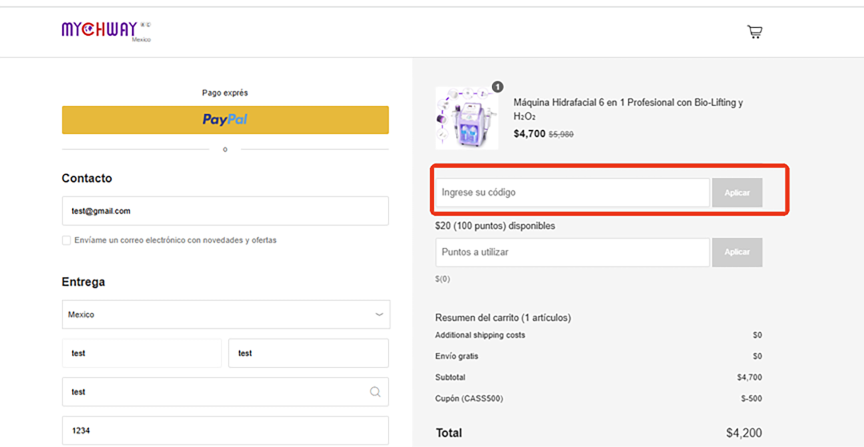The height and width of the screenshot is (447, 864).
Task: Pay with the PayPal express button
Action: (225, 120)
